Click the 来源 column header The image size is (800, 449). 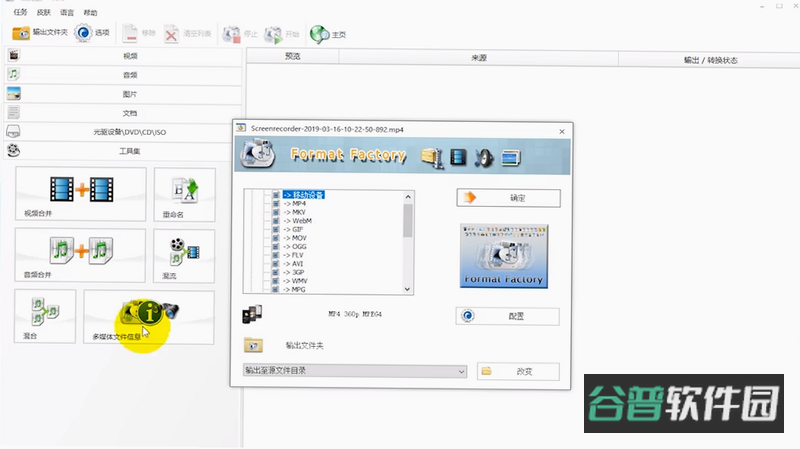click(479, 58)
